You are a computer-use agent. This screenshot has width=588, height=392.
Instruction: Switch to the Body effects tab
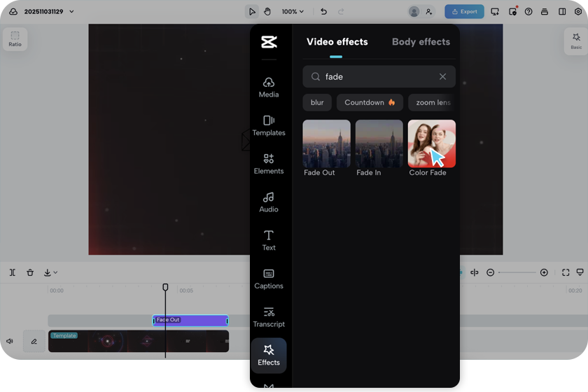(x=421, y=42)
